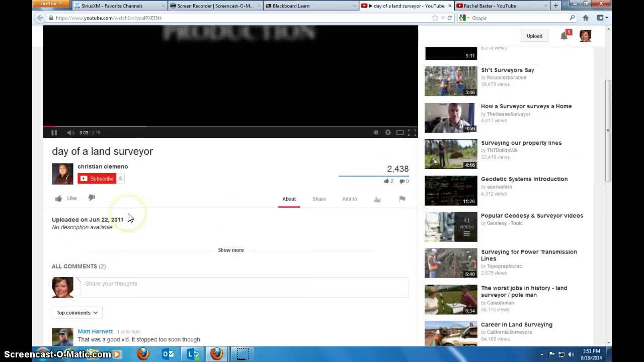Click the URL address bar

[x=242, y=18]
